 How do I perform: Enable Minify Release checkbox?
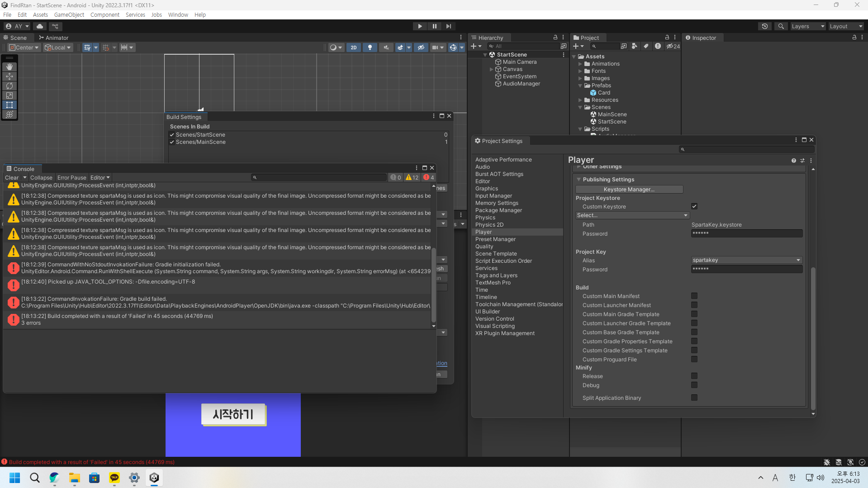coord(694,376)
